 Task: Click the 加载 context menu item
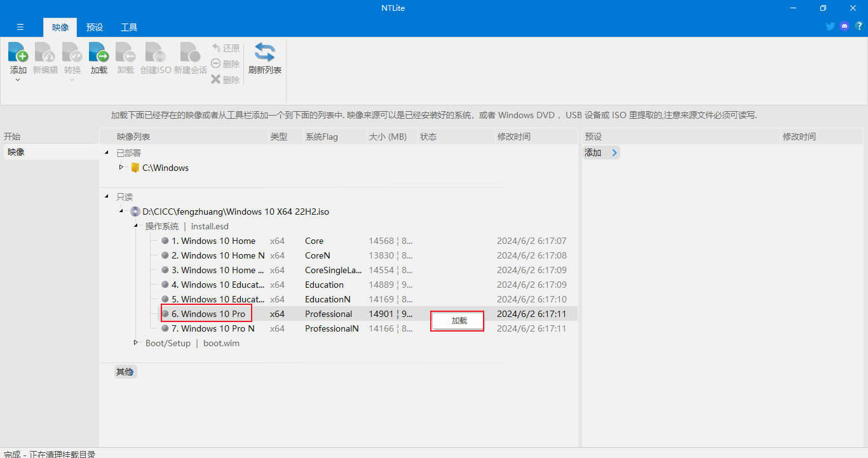[x=458, y=321]
